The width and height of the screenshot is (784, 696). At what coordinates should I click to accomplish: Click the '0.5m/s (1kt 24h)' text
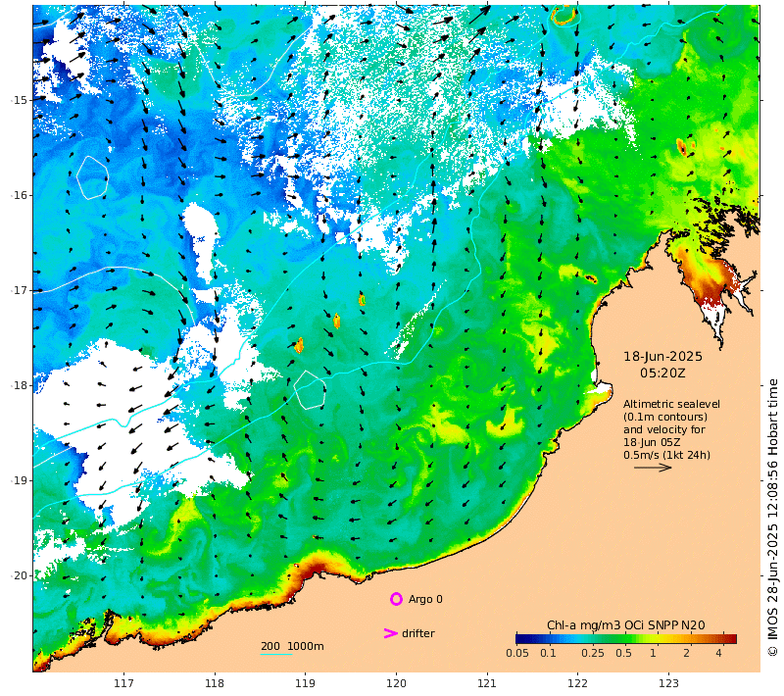point(666,455)
